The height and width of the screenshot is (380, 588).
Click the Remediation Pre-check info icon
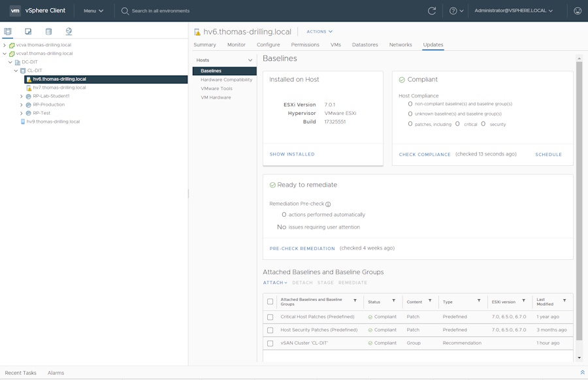(x=328, y=204)
